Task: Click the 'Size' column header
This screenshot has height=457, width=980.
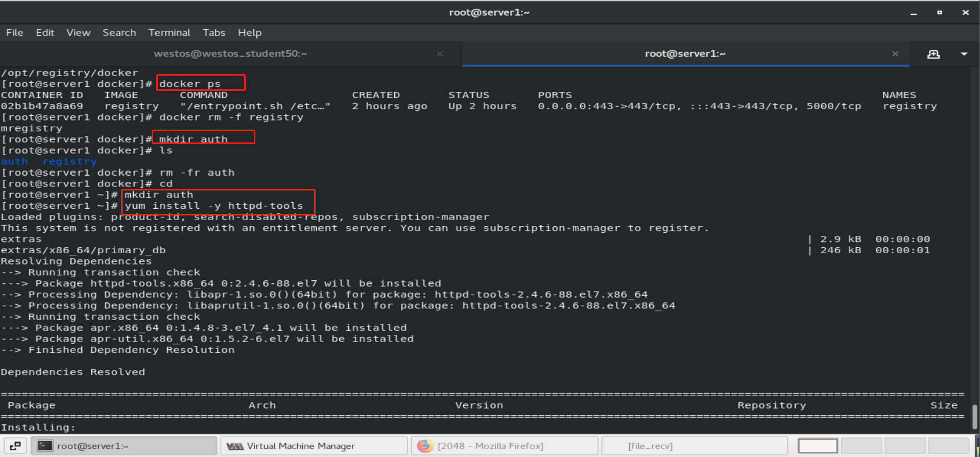Action: pyautogui.click(x=944, y=405)
